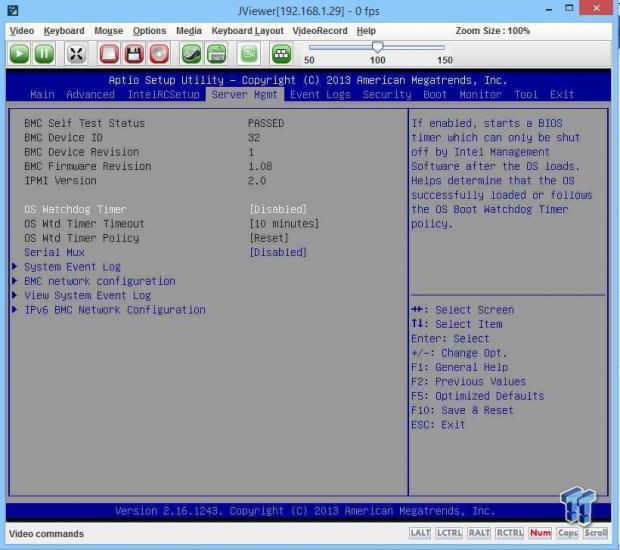Screen dimensions: 620x550
Task: Open the VideoRecord menu
Action: (320, 31)
